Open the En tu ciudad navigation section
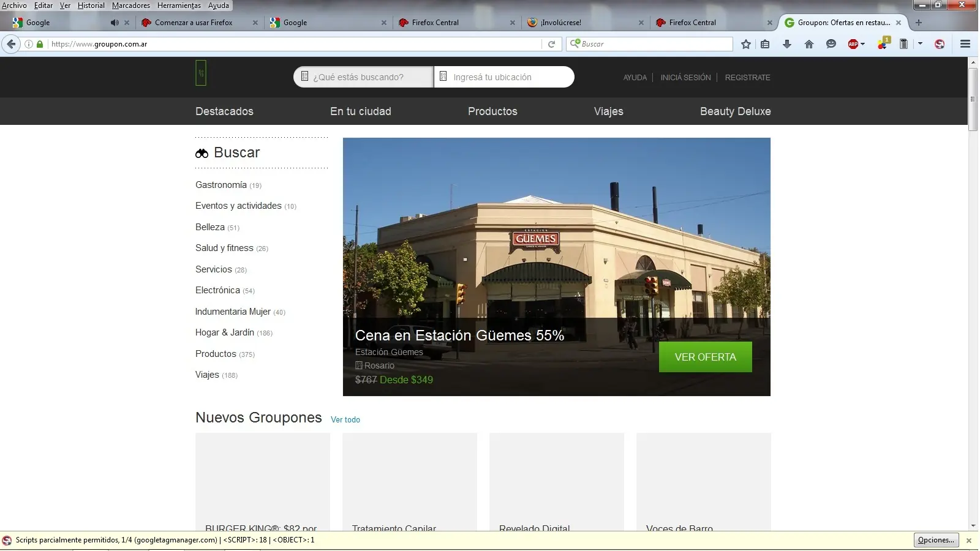This screenshot has width=980, height=551. (361, 111)
